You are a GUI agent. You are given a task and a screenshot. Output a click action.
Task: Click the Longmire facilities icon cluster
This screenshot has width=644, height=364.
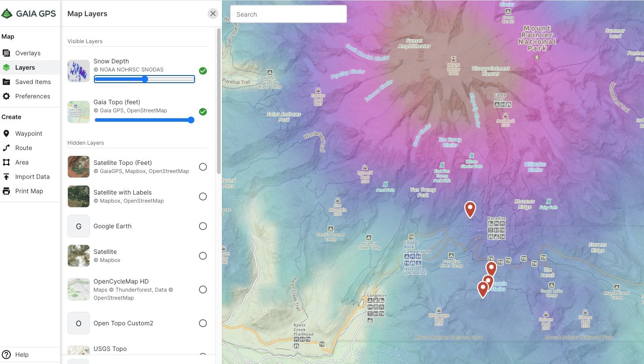(376, 311)
